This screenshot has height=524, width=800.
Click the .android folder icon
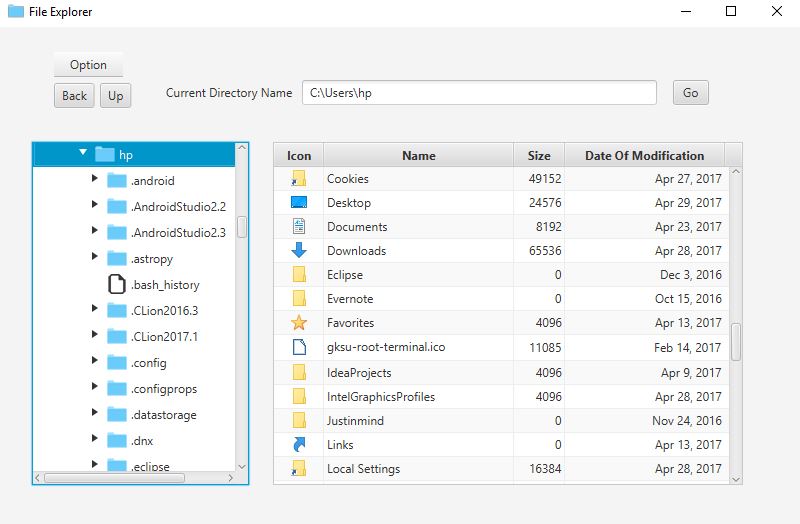(x=117, y=181)
